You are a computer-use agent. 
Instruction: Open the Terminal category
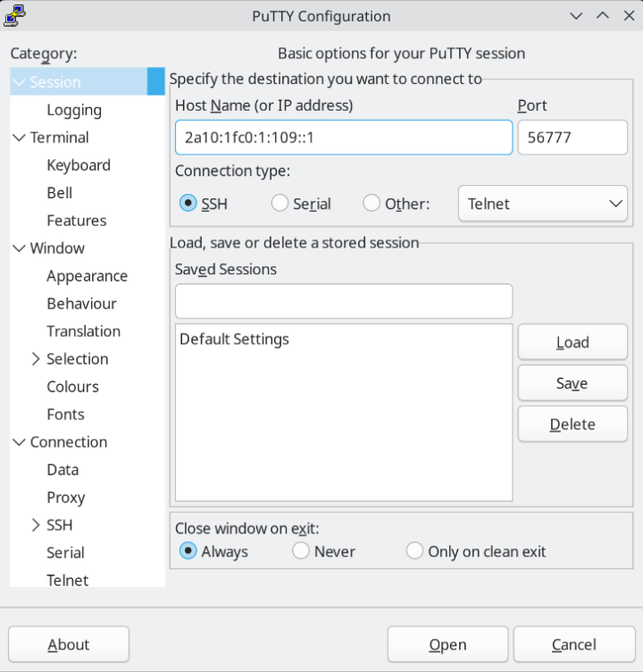60,138
